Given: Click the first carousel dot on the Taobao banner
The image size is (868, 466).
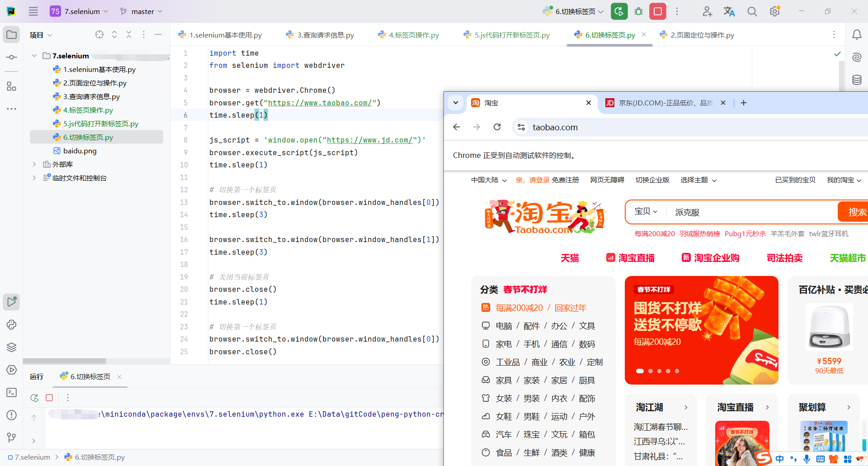Looking at the screenshot, I should (x=640, y=371).
